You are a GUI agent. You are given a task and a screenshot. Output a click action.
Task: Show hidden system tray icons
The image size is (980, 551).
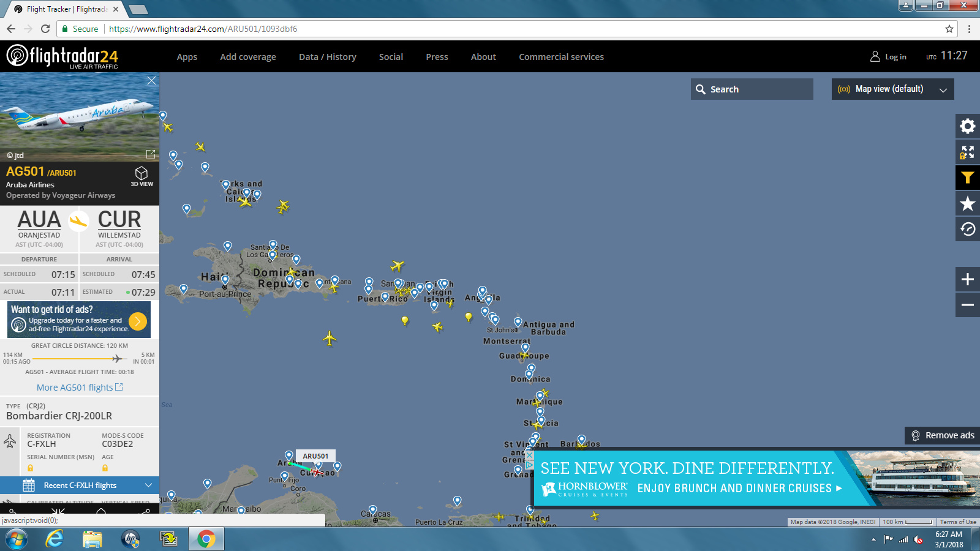(873, 539)
